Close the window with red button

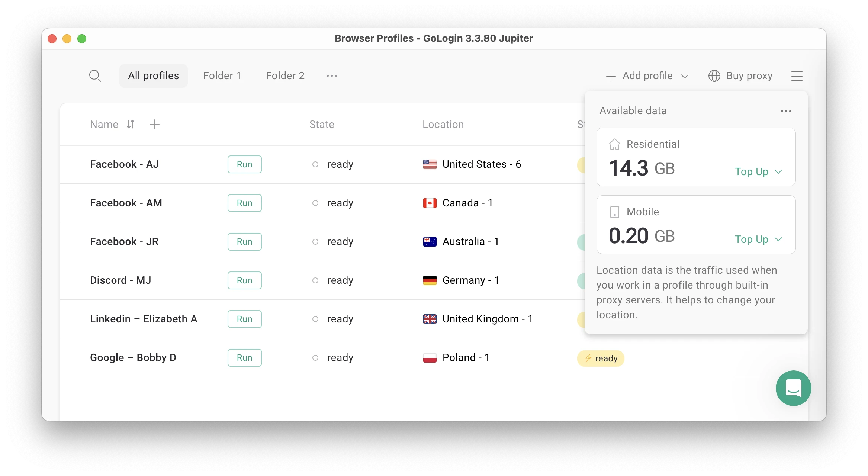(x=52, y=39)
